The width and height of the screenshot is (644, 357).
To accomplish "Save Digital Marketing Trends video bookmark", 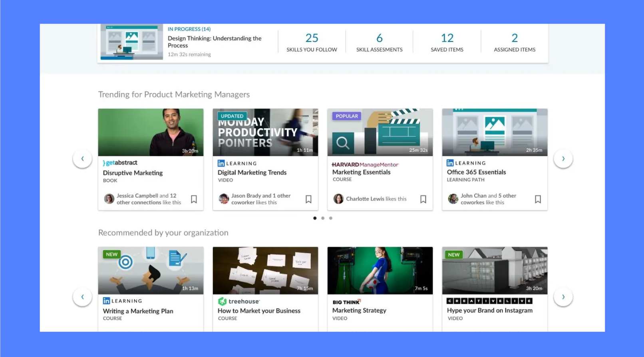I will coord(308,199).
